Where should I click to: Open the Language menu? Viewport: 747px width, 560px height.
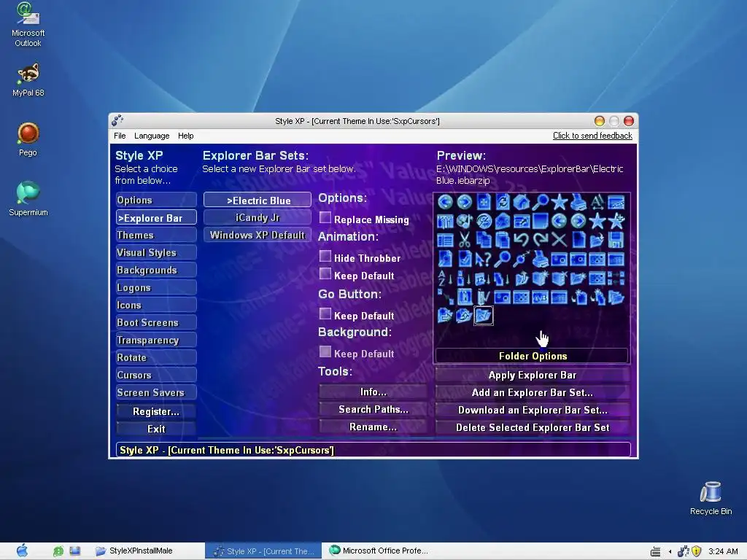(x=152, y=136)
